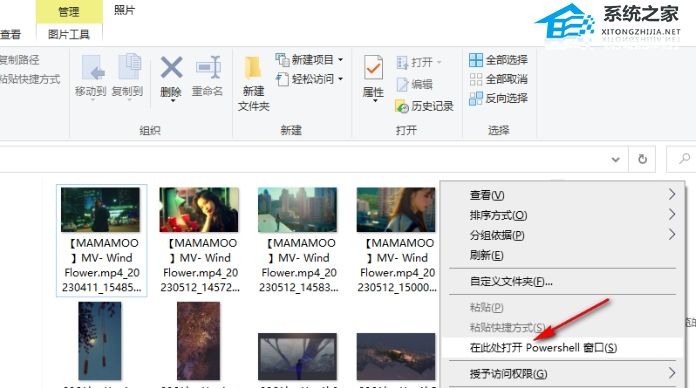Click Easy access (轻松访问) button
This screenshot has height=388, width=696.
(309, 79)
